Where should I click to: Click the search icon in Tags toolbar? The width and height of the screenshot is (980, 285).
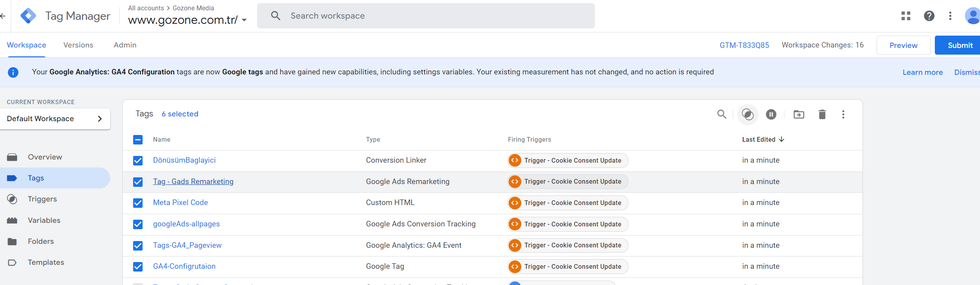click(x=722, y=114)
